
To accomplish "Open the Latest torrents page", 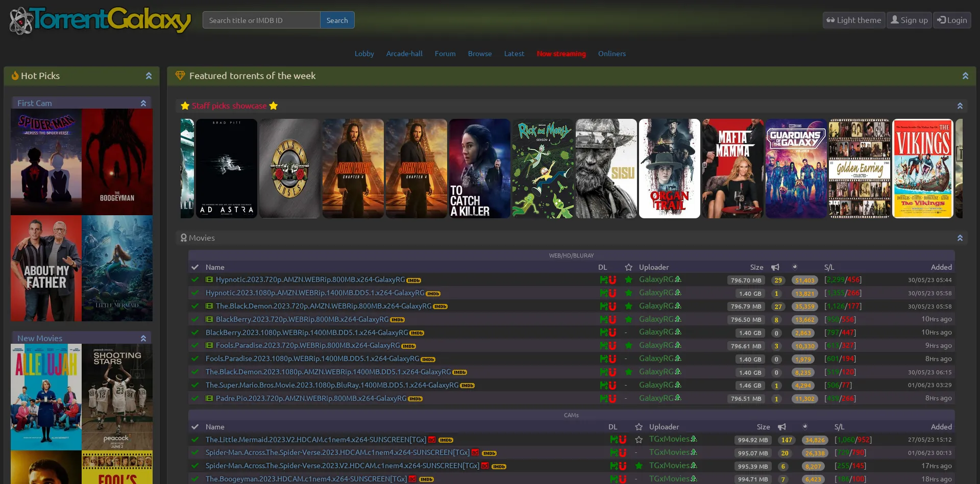I will point(514,54).
